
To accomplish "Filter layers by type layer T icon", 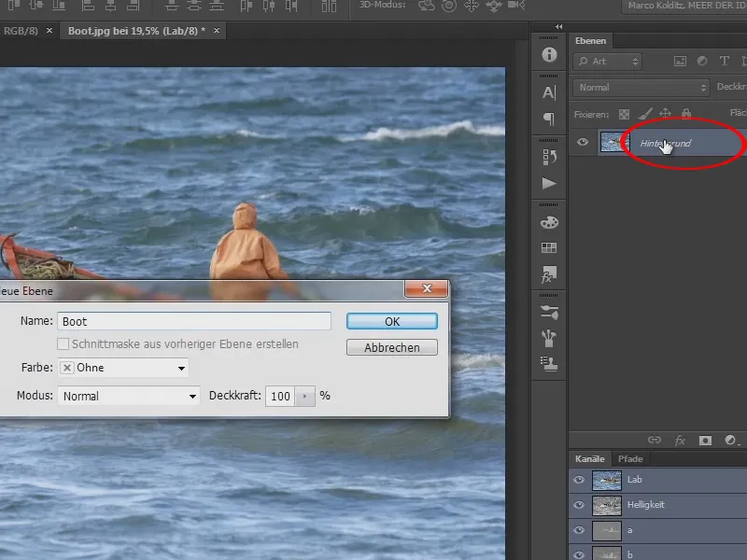I will [x=725, y=61].
